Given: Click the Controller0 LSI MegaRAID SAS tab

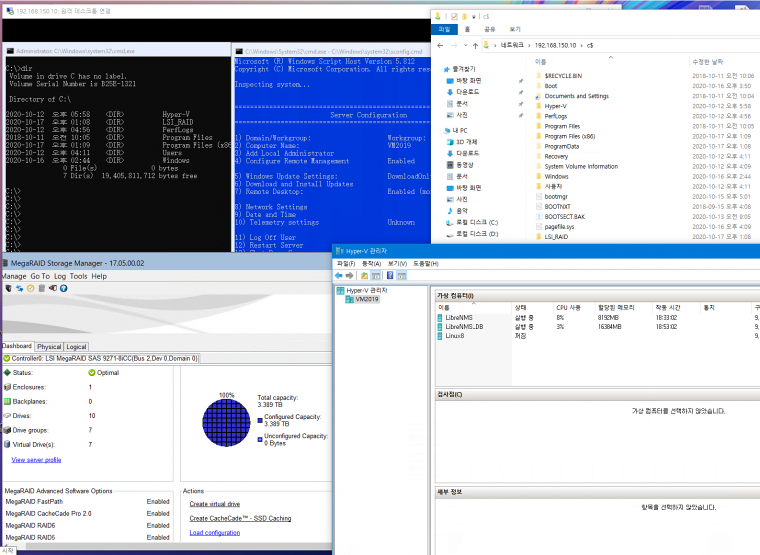Looking at the screenshot, I should 101,359.
